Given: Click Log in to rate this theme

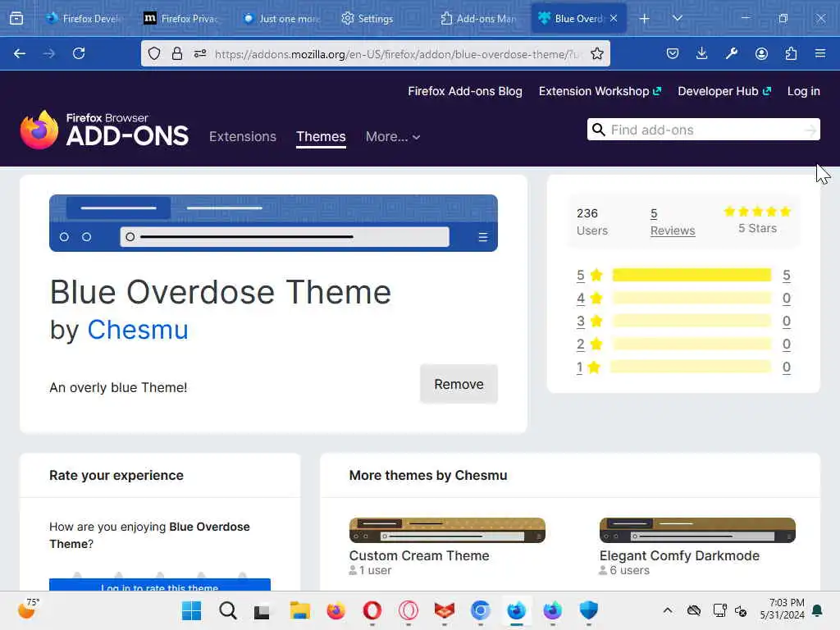Looking at the screenshot, I should (160, 585).
